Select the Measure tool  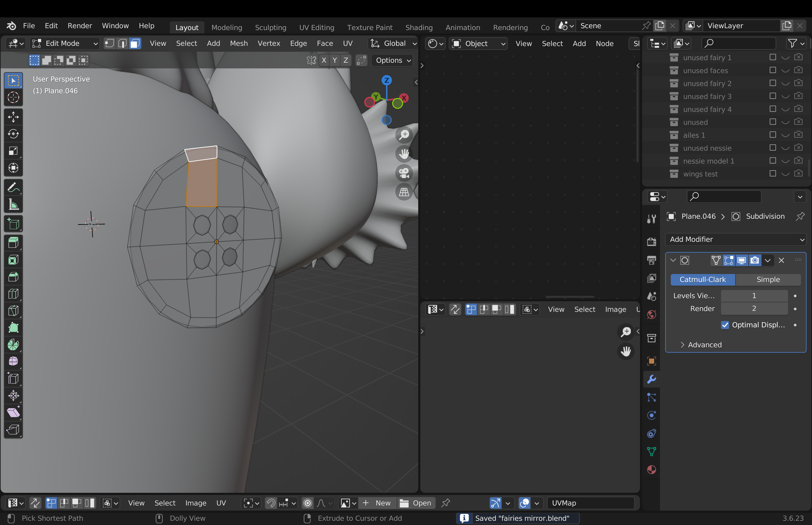(13, 205)
